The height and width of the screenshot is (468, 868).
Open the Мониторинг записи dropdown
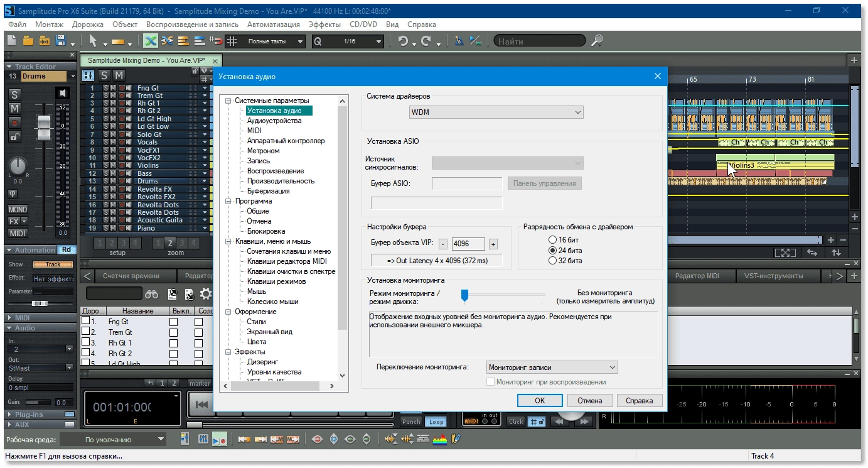point(552,367)
